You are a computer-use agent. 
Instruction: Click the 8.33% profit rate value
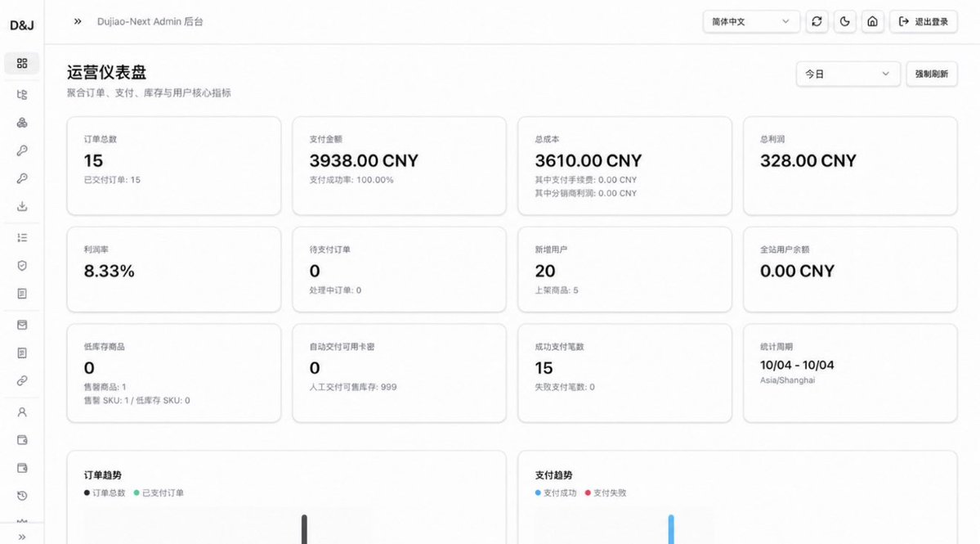[110, 271]
